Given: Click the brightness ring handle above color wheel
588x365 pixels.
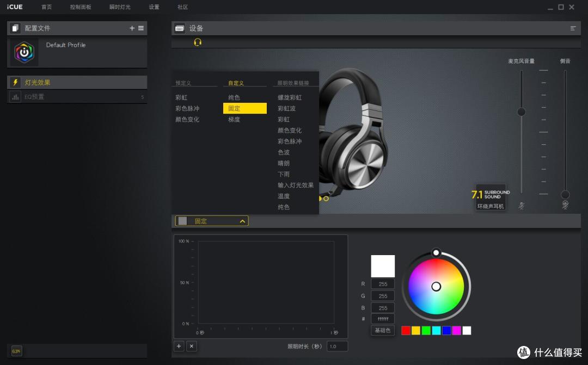Looking at the screenshot, I should click(436, 252).
